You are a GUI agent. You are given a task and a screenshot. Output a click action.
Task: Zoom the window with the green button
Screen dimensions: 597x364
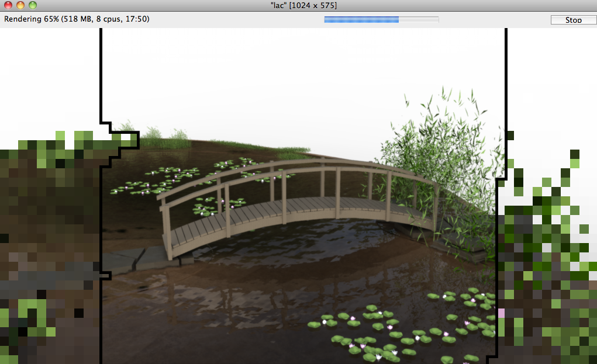[32, 5]
